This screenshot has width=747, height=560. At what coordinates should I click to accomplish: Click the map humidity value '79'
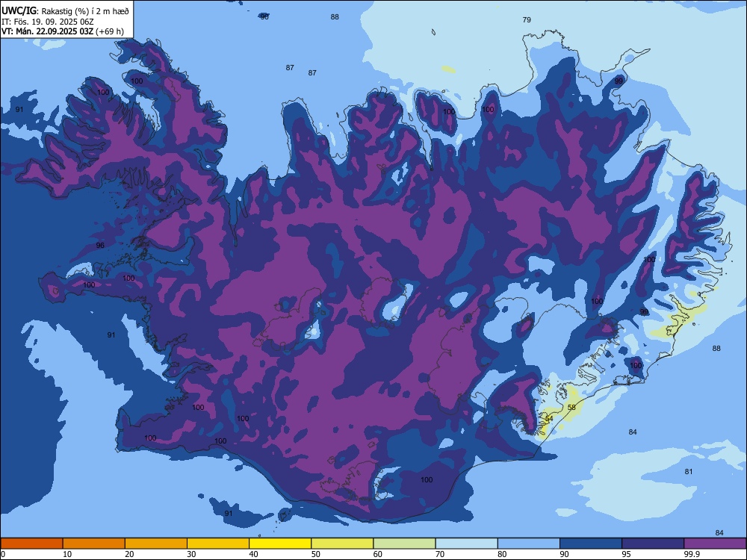(x=527, y=20)
